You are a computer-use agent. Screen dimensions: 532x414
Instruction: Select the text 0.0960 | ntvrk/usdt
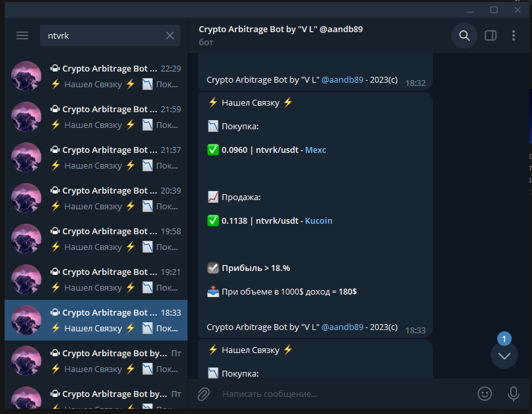pyautogui.click(x=260, y=150)
